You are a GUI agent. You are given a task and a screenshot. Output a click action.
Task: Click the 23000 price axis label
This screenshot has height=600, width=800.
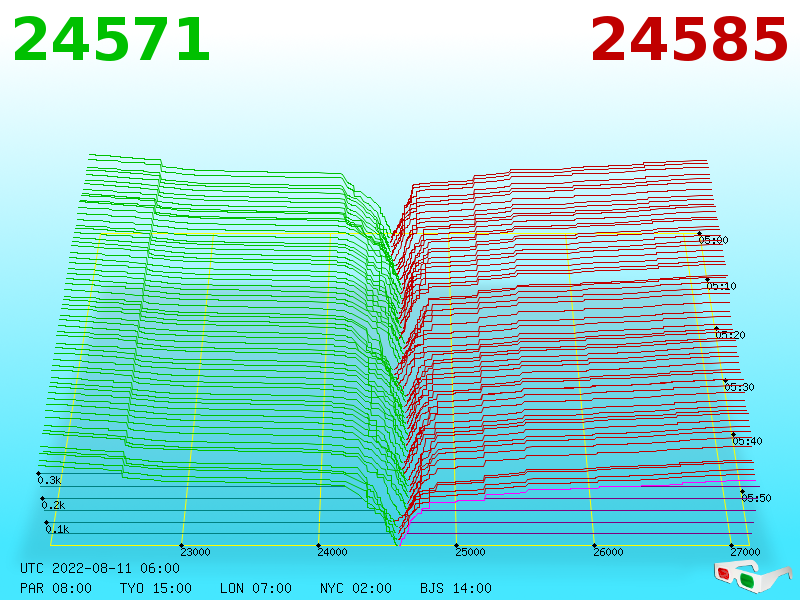195,552
